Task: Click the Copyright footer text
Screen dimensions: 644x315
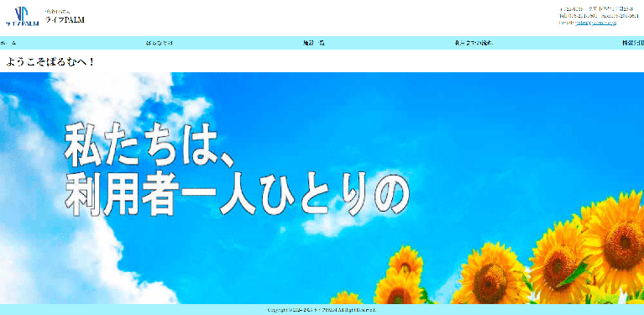Action: pos(322,310)
